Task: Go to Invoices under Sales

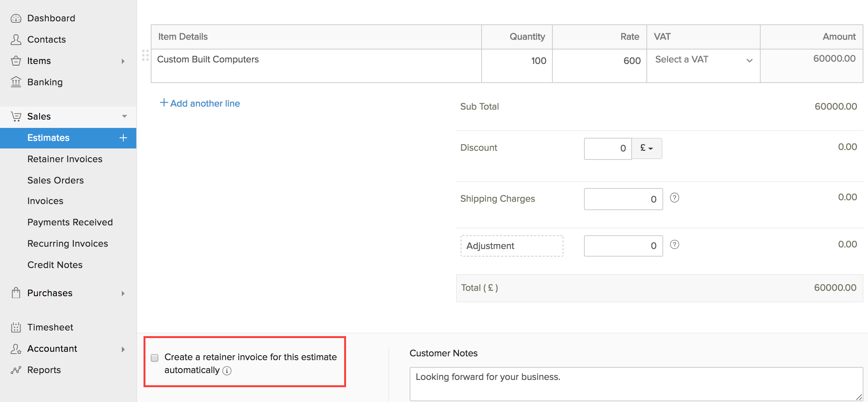Action: [x=45, y=201]
